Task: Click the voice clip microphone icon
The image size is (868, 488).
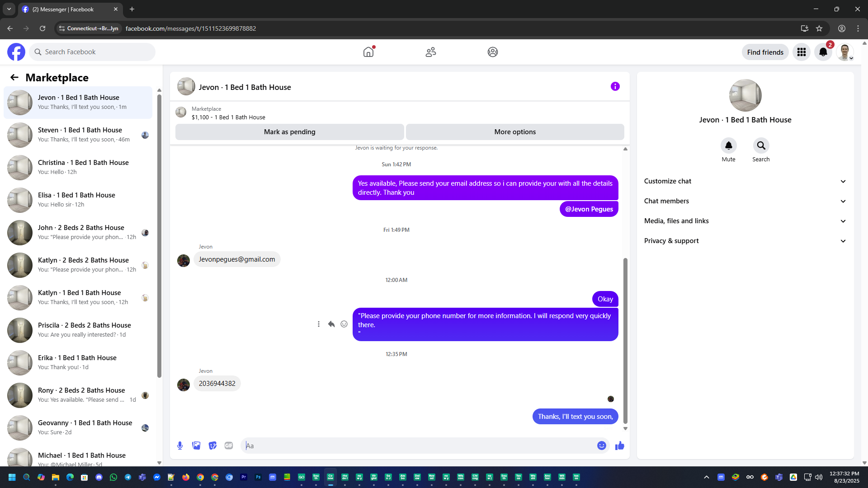Action: (180, 446)
